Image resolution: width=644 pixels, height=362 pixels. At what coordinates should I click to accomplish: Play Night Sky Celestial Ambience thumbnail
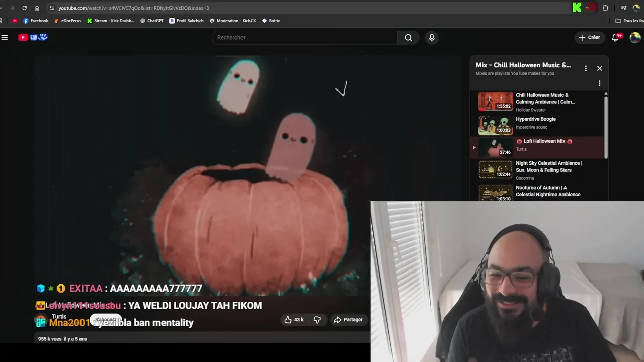tap(496, 171)
